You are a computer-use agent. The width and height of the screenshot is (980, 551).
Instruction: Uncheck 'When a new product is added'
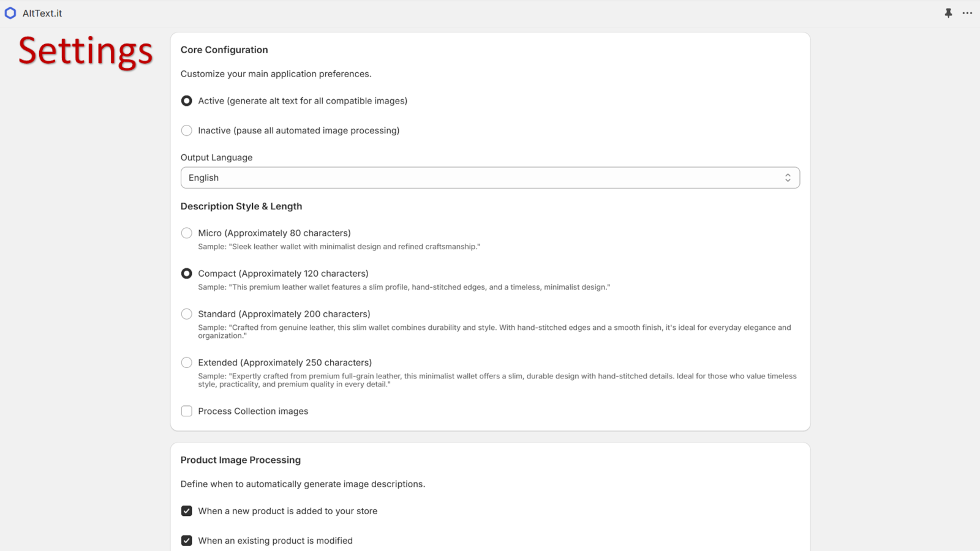click(186, 511)
